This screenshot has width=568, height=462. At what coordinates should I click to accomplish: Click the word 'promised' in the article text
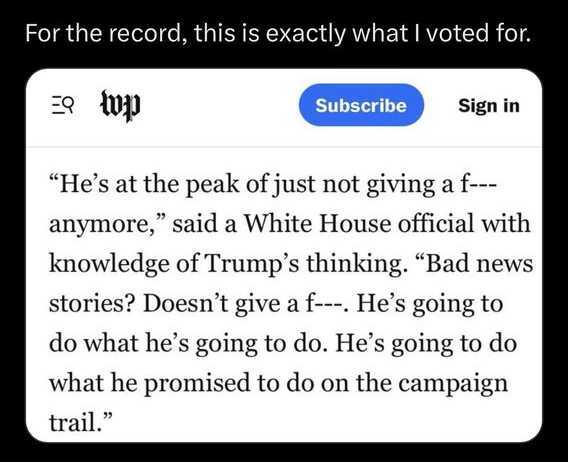pos(197,383)
